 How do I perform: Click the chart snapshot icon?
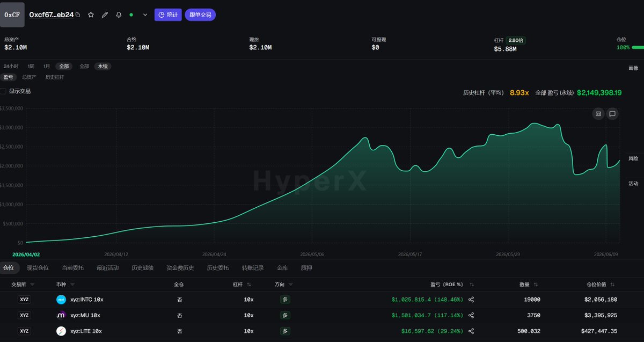(x=598, y=114)
